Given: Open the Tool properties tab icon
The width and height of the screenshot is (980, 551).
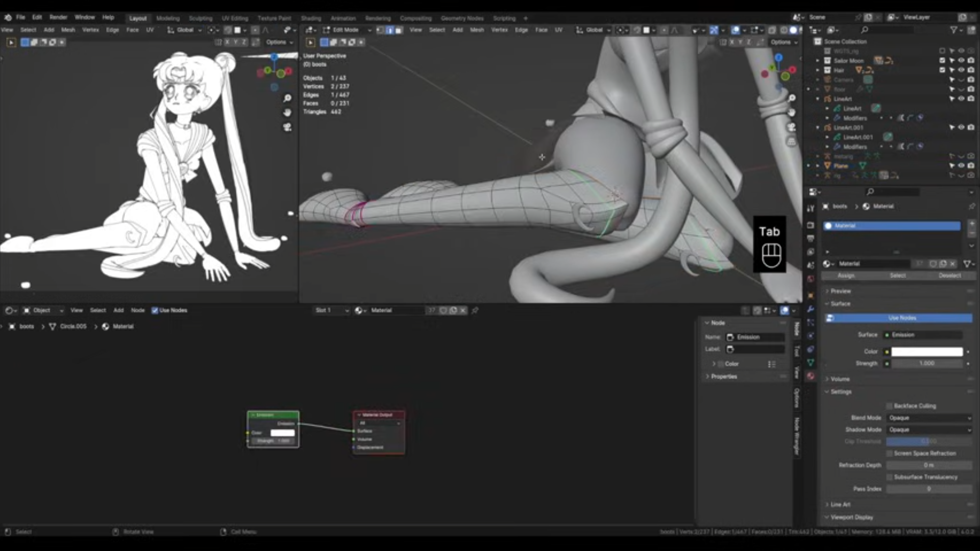Looking at the screenshot, I should coord(811,208).
